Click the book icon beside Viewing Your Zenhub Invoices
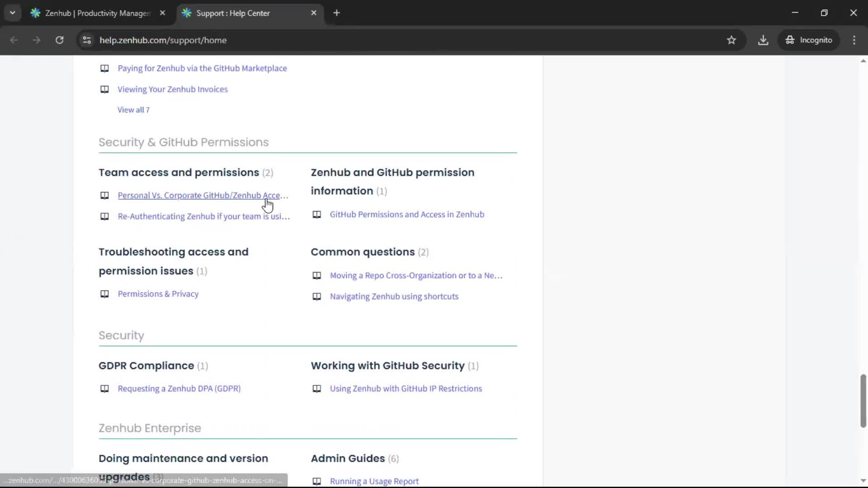 [104, 89]
